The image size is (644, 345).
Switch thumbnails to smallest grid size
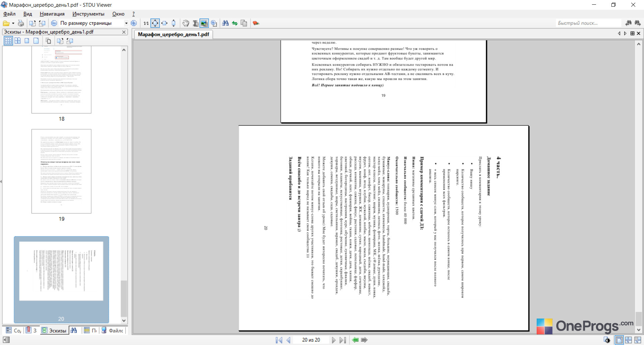point(8,41)
